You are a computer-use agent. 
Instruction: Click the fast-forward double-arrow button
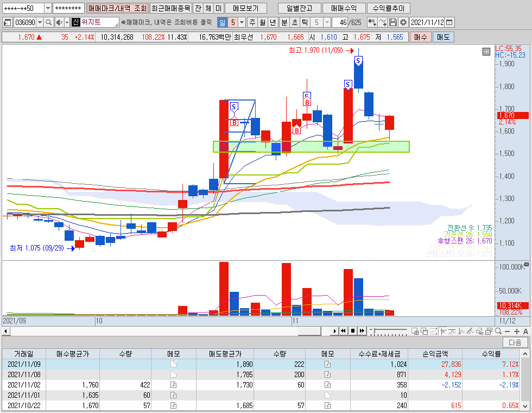[362, 331]
